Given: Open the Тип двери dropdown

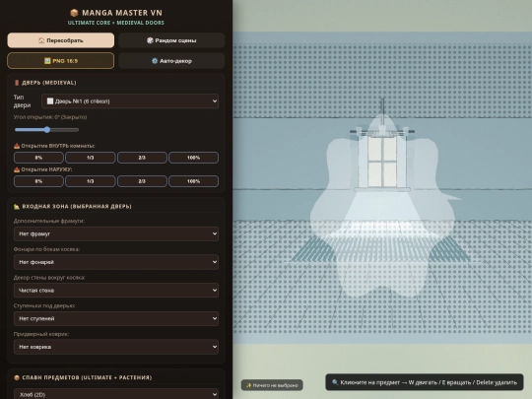Looking at the screenshot, I should coord(130,101).
